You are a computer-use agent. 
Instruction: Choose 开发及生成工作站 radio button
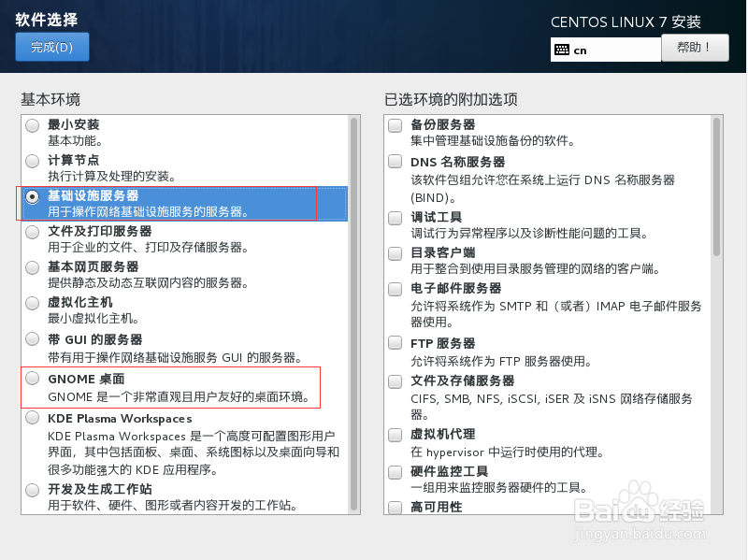(33, 490)
